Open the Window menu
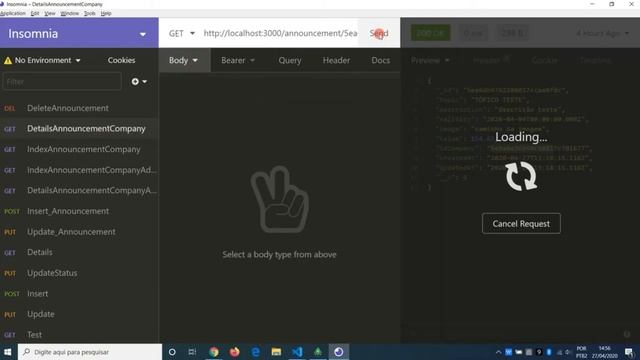This screenshot has height=360, width=640. click(x=70, y=13)
